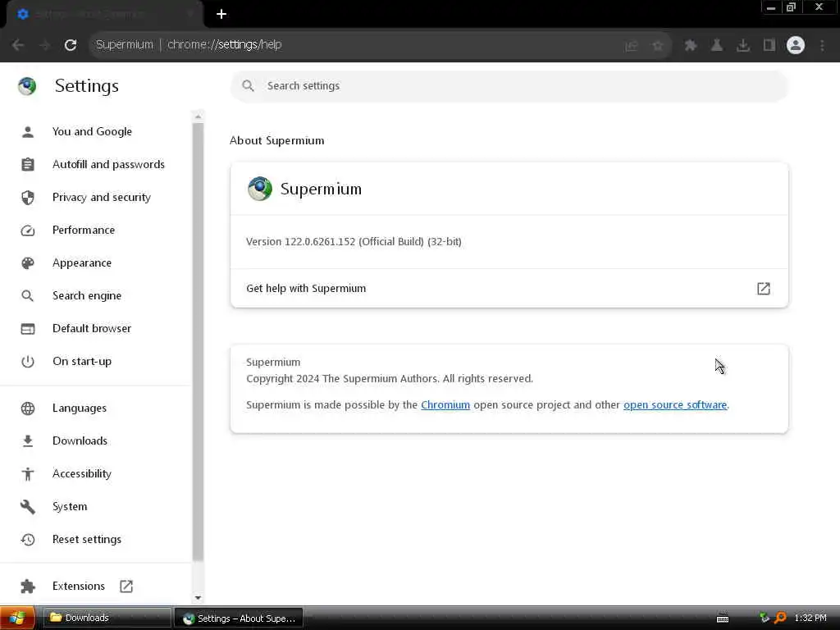This screenshot has height=630, width=840.
Task: Click the green tray icon near clock
Action: 765,618
